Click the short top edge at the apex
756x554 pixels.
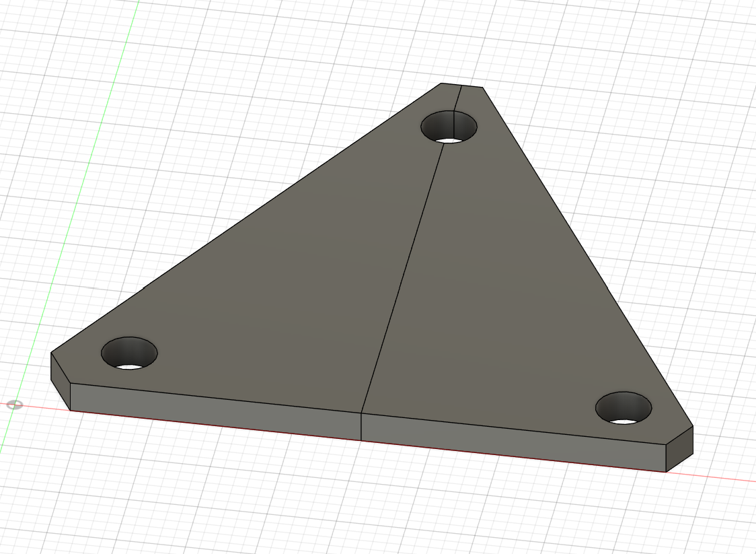tap(461, 85)
